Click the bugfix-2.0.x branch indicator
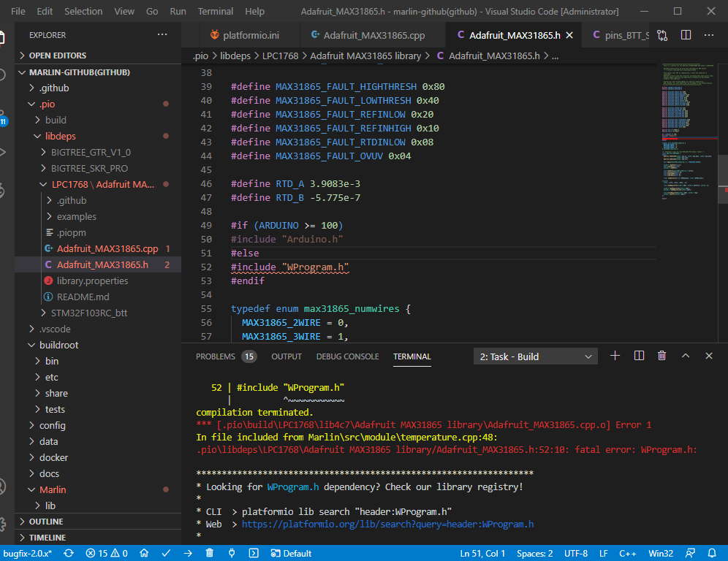Viewport: 728px width, 561px height. pos(27,553)
